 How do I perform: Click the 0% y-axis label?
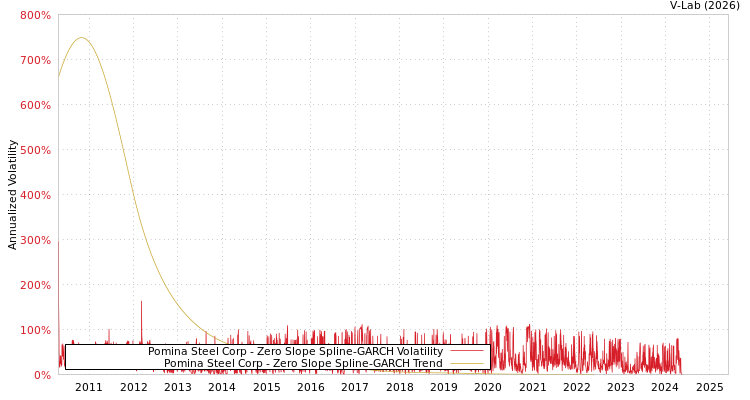tap(42, 375)
